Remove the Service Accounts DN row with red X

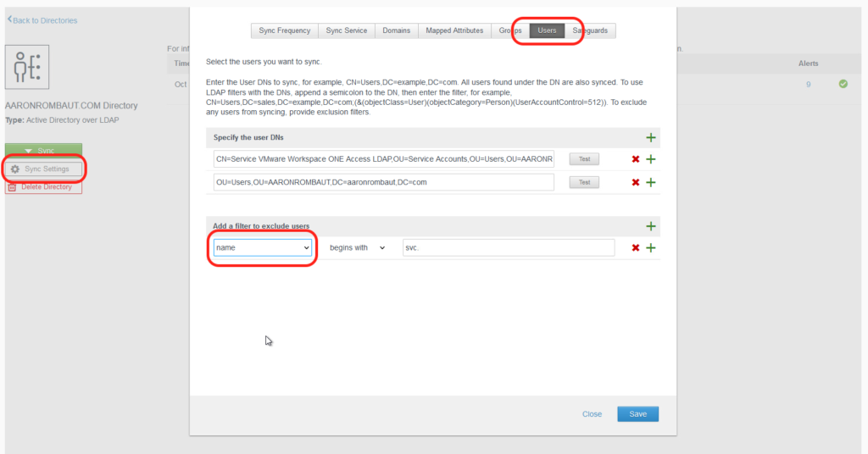[x=636, y=159]
